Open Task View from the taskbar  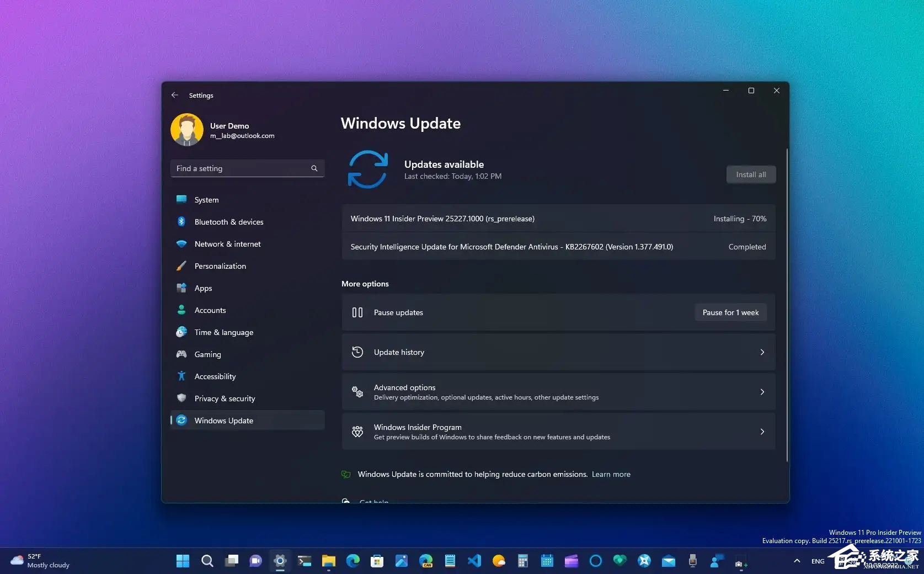point(231,561)
